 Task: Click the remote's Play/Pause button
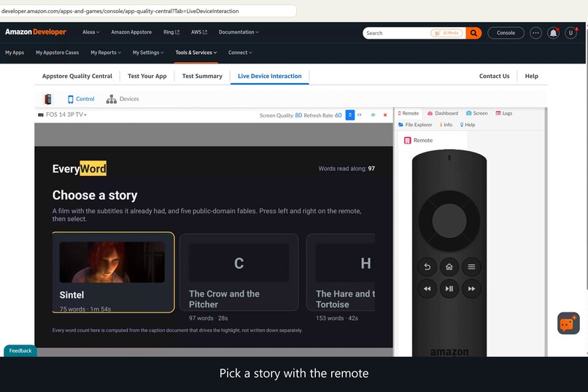(x=449, y=288)
